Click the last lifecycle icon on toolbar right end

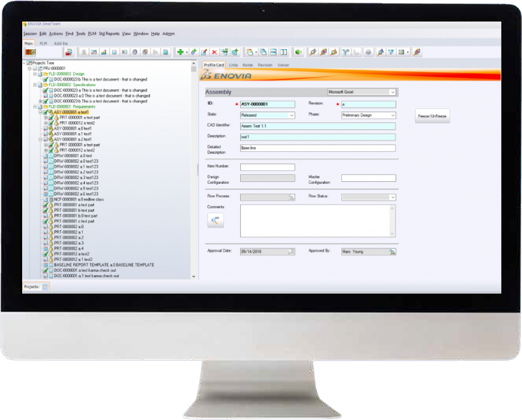coord(417,52)
